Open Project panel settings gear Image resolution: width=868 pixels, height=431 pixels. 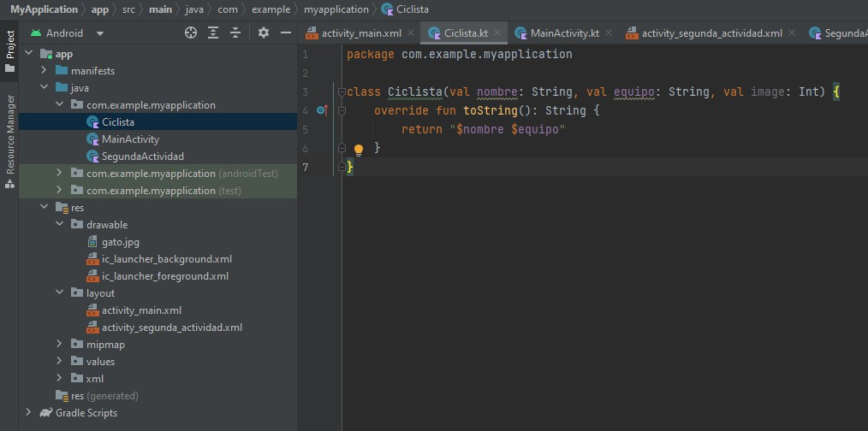point(264,32)
